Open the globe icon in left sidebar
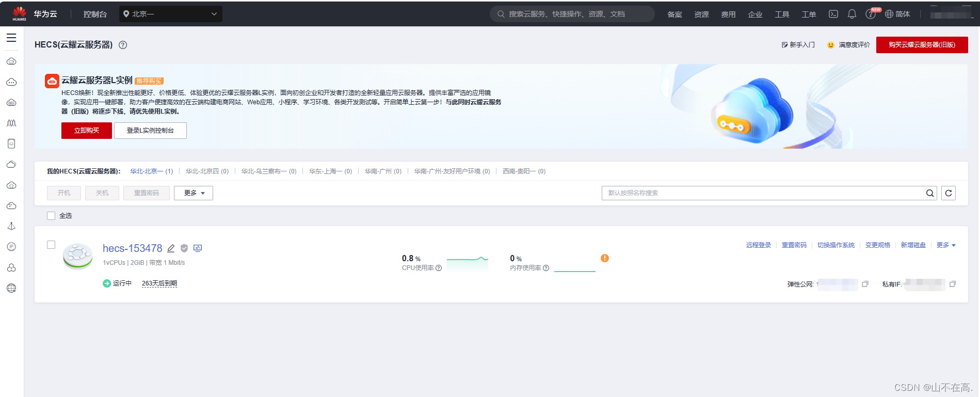The width and height of the screenshot is (980, 397). pyautogui.click(x=11, y=288)
